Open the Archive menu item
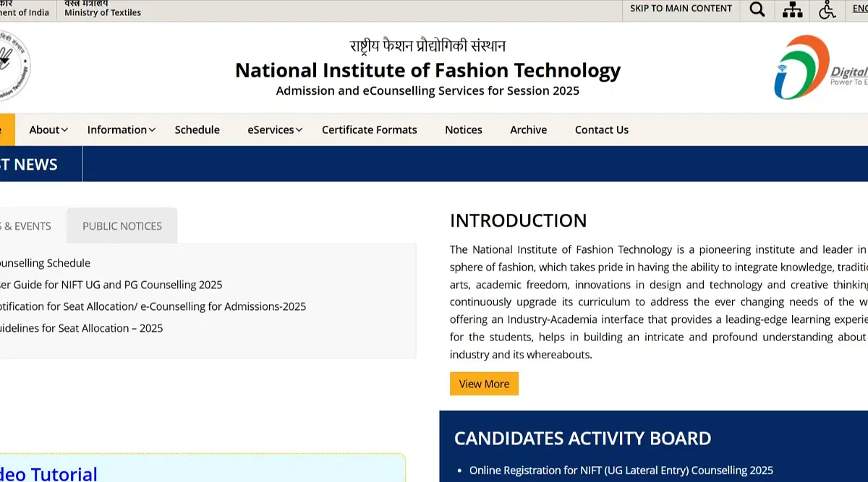The height and width of the screenshot is (482, 868). (x=528, y=130)
